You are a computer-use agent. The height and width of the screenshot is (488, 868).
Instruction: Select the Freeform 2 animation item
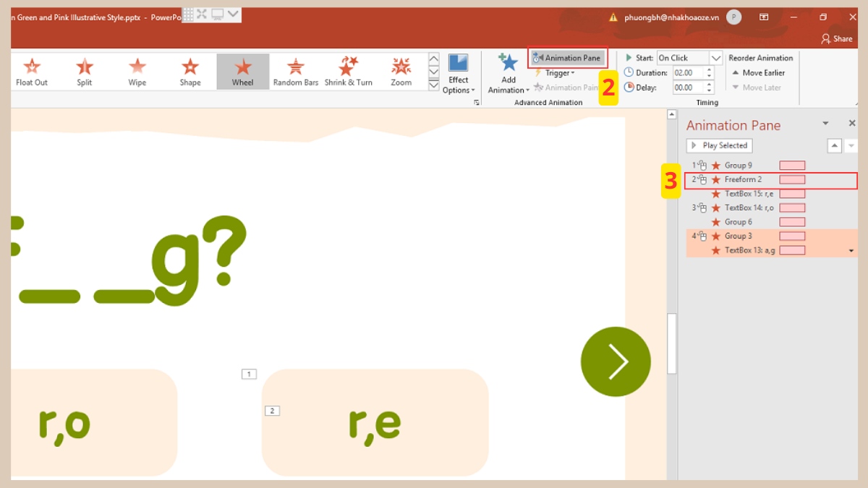click(x=745, y=179)
